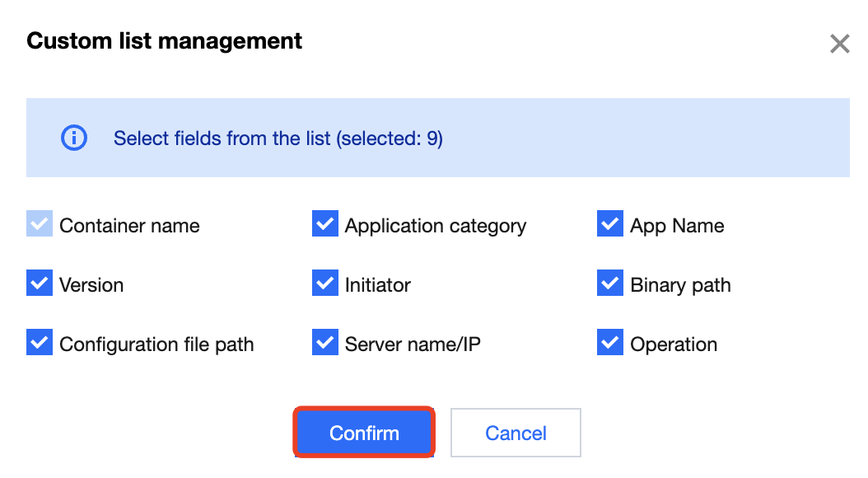The width and height of the screenshot is (868, 478).
Task: Deselect the Version checkbox
Action: pyautogui.click(x=40, y=284)
